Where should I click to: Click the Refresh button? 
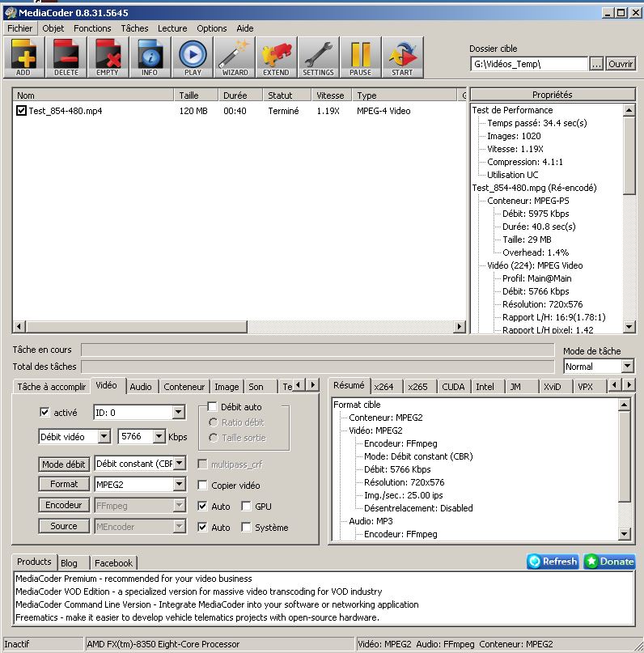[x=553, y=562]
